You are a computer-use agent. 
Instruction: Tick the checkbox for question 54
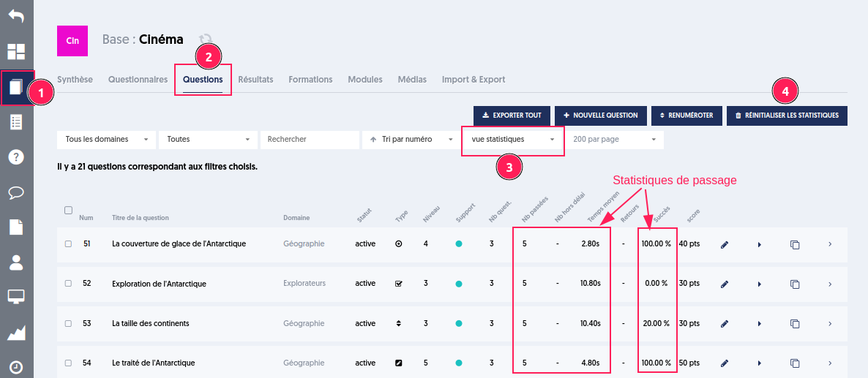tap(68, 363)
